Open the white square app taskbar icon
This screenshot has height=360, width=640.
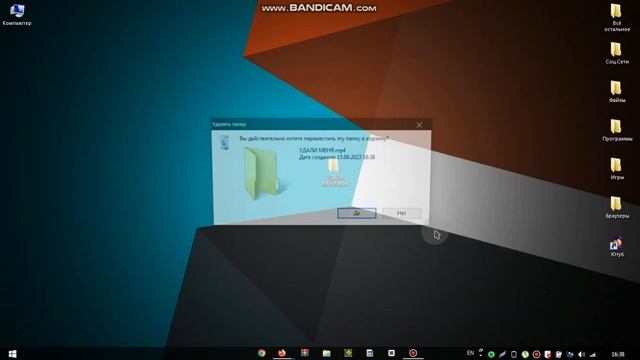391,353
